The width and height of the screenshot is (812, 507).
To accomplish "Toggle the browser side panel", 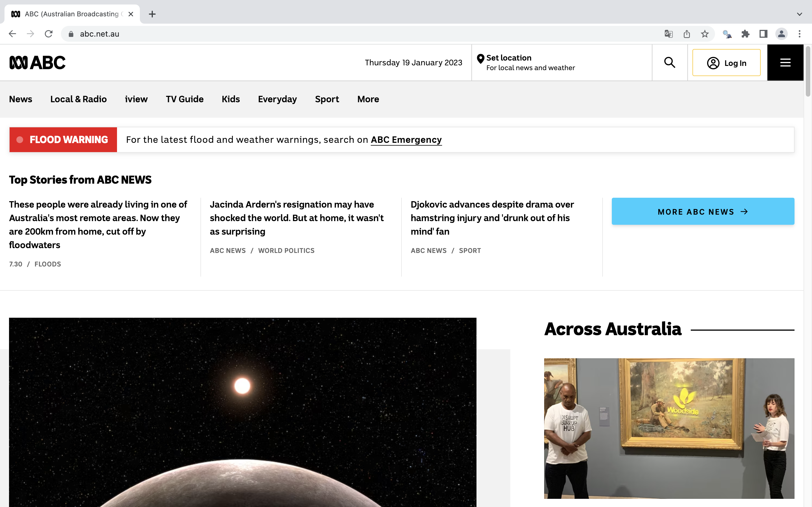I will click(x=763, y=34).
